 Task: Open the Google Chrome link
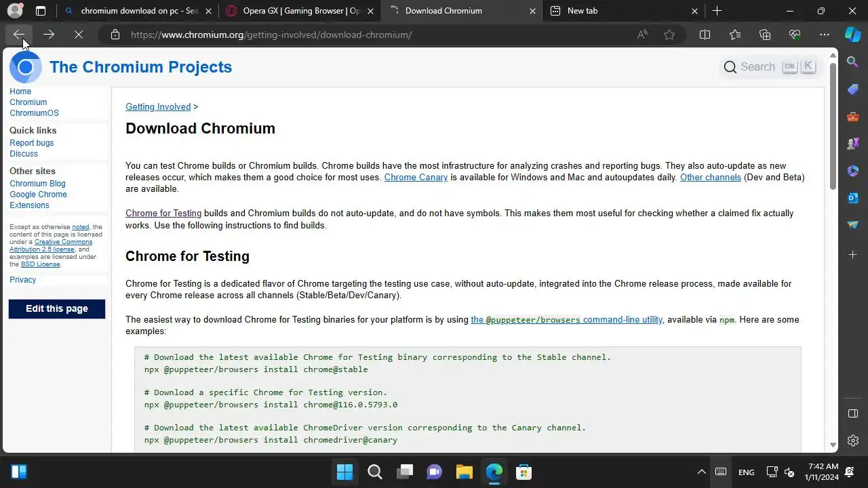38,195
